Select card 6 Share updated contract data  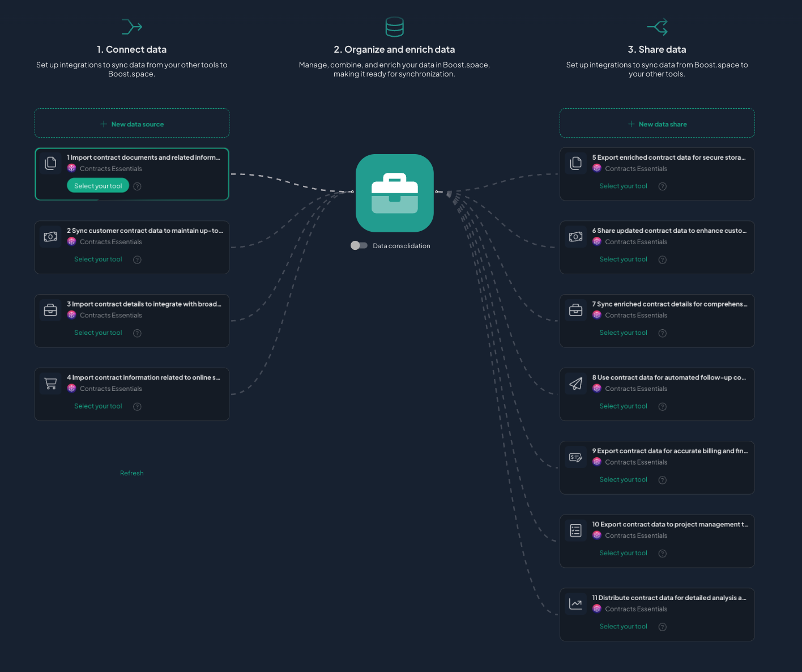pos(669,231)
